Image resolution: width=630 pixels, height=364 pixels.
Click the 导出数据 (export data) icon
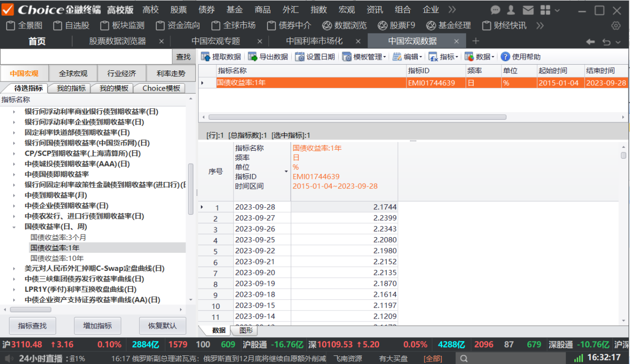(252, 57)
